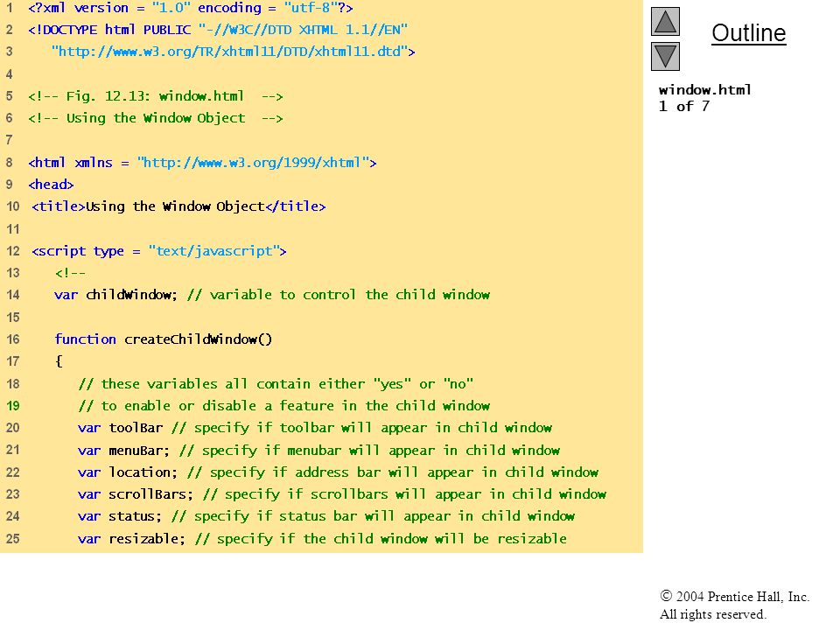
Task: Click the 'var menuBar;' line
Action: point(318,450)
